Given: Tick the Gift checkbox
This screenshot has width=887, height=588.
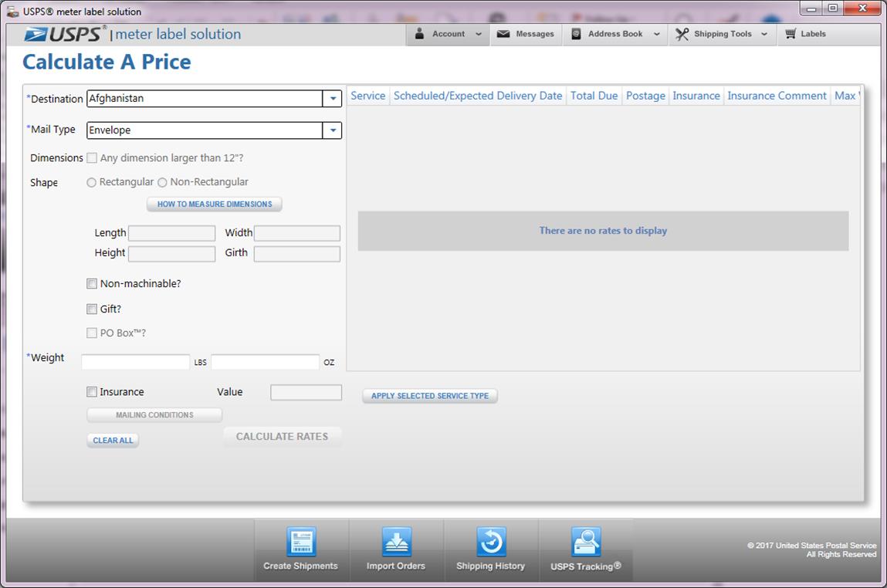Looking at the screenshot, I should [92, 309].
